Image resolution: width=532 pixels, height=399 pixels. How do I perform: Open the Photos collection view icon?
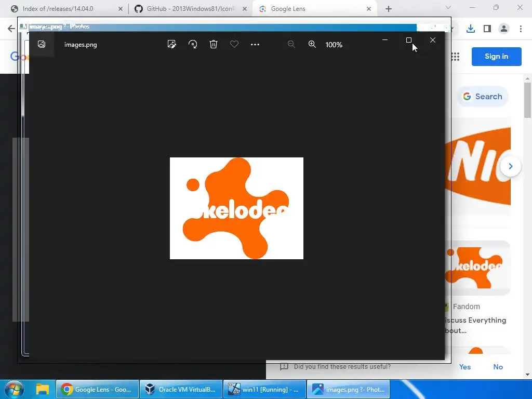[42, 44]
